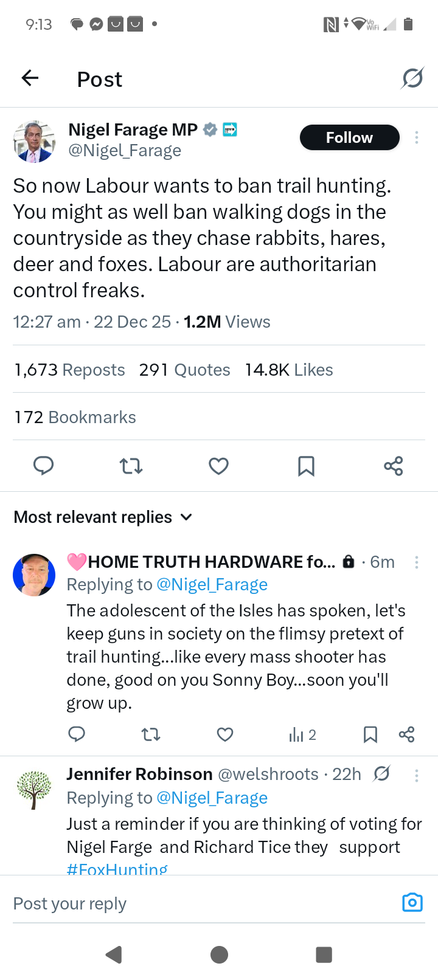Open more options for Nigel Farage post
This screenshot has width=438, height=980.
(x=417, y=137)
